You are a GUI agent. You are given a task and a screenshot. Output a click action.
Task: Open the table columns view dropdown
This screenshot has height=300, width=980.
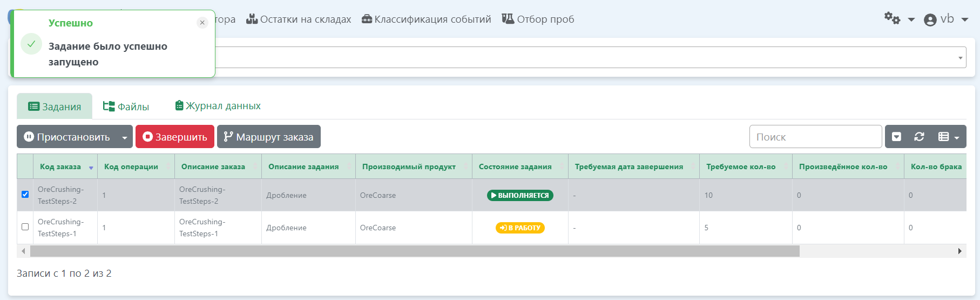pos(949,137)
